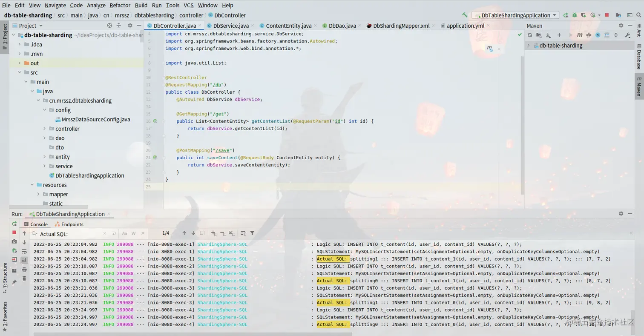Viewport: 644px width, 336px height.
Task: Open the Refactor menu
Action: [x=120, y=5]
